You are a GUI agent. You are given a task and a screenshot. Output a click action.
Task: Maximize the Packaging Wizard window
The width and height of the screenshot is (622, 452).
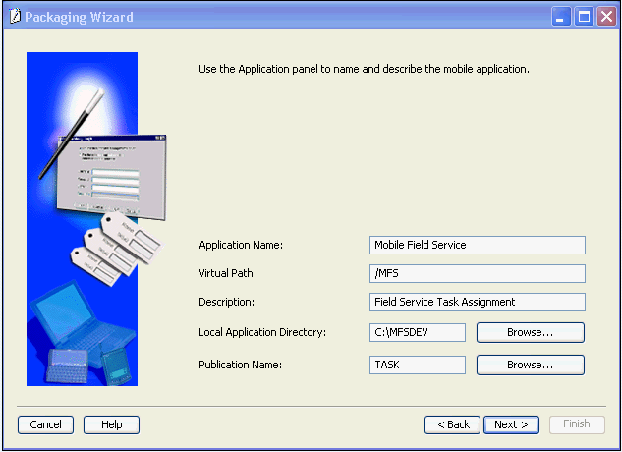[584, 17]
